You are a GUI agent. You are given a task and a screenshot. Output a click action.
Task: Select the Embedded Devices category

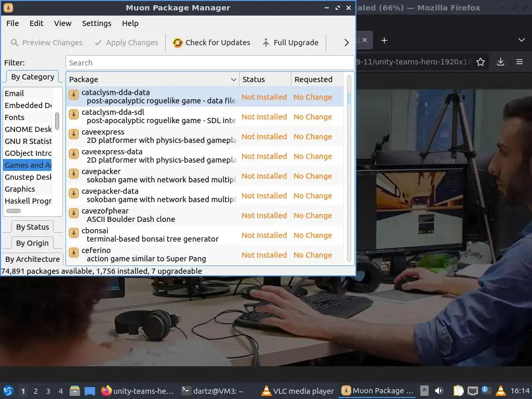coord(28,105)
